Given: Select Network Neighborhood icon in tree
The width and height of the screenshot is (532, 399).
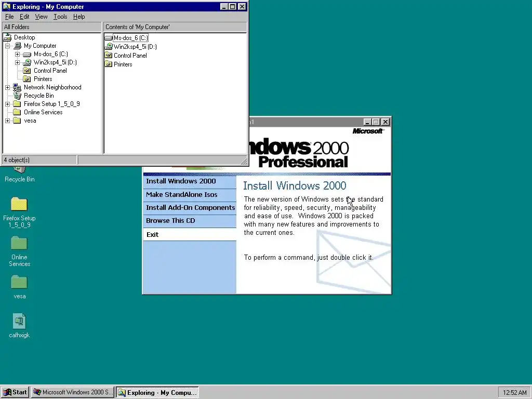Looking at the screenshot, I should click(x=17, y=87).
